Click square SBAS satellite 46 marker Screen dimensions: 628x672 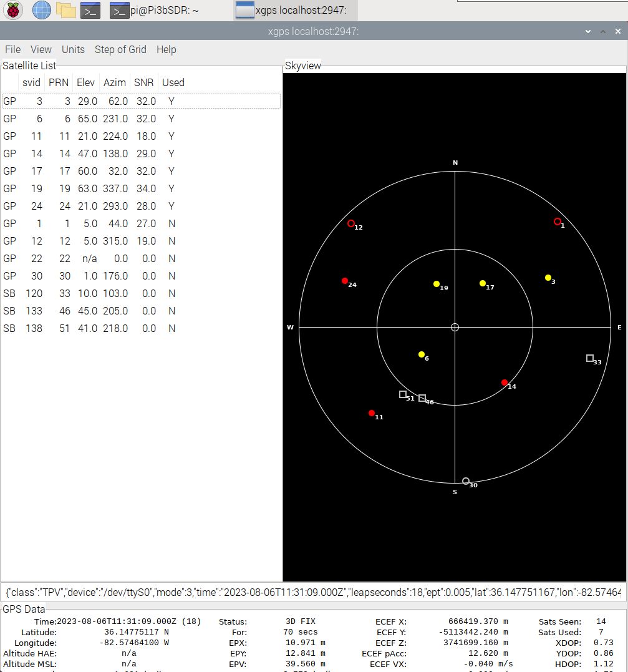pos(422,398)
